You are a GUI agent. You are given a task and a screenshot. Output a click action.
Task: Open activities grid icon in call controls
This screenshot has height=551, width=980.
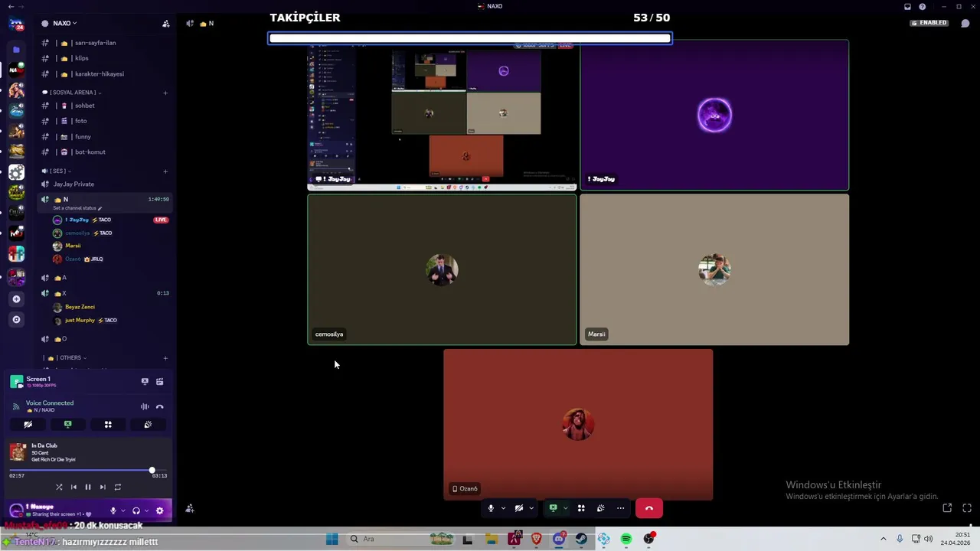pos(581,508)
